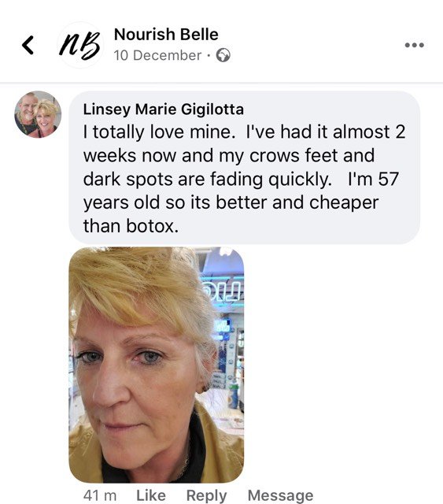Open the 41 m comment timestamp
This screenshot has width=443, height=504.
coord(100,495)
